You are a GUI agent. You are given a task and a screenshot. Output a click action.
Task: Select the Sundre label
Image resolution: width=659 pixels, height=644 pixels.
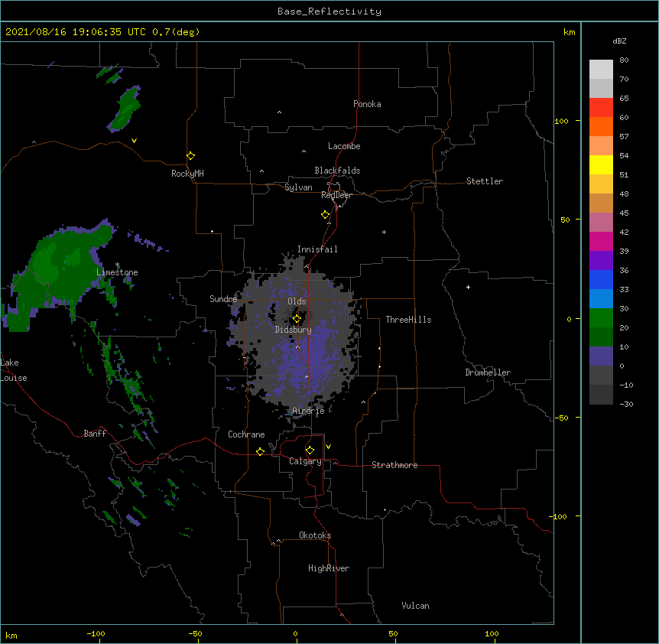223,299
